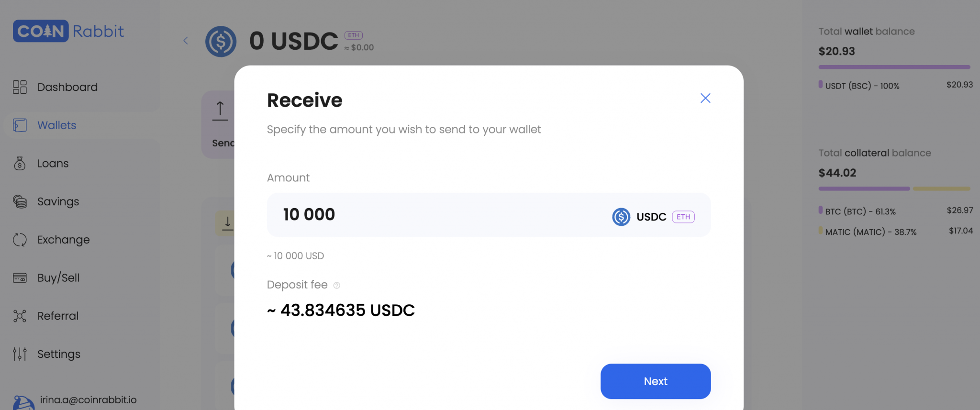Click the Loans money-bag icon

click(20, 163)
